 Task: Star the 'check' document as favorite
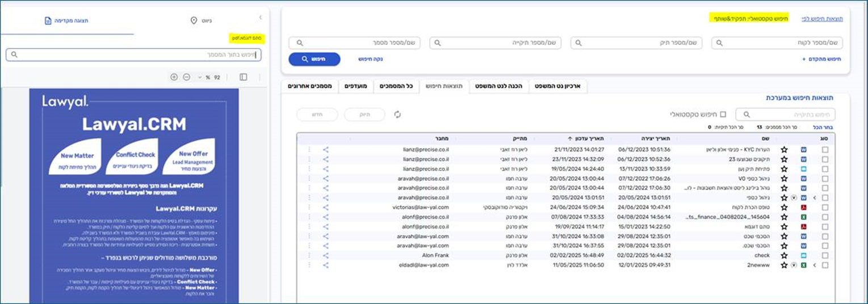[784, 255]
